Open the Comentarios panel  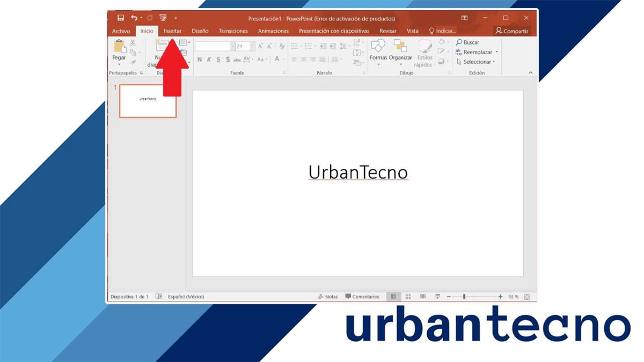tap(367, 296)
